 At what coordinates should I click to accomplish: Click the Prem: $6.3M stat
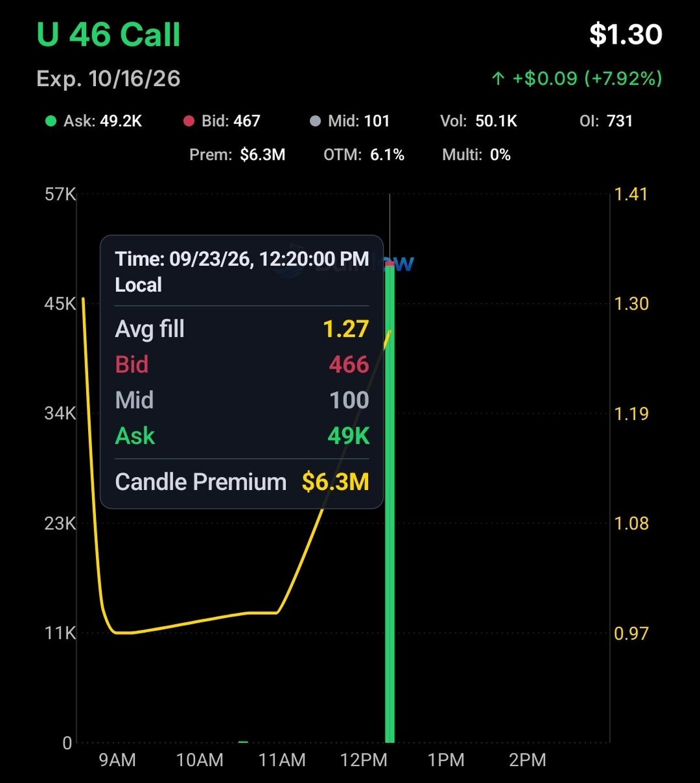pos(237,155)
